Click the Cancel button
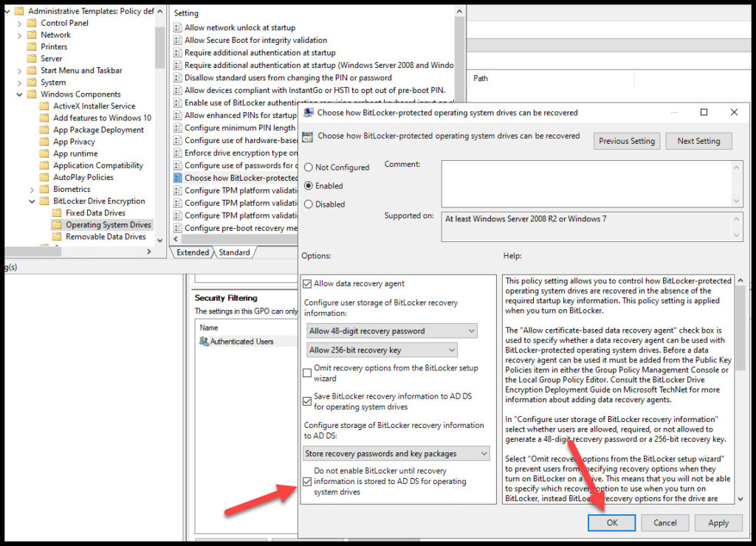This screenshot has width=756, height=546. point(665,523)
